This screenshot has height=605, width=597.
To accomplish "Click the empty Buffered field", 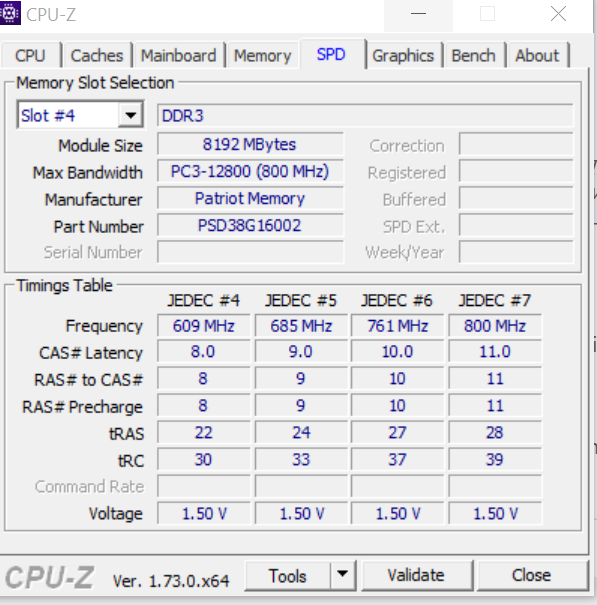I will tap(516, 198).
